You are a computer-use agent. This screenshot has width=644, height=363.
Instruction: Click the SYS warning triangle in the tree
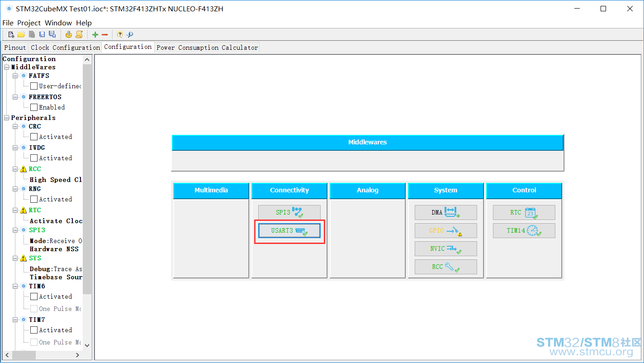[x=24, y=258]
